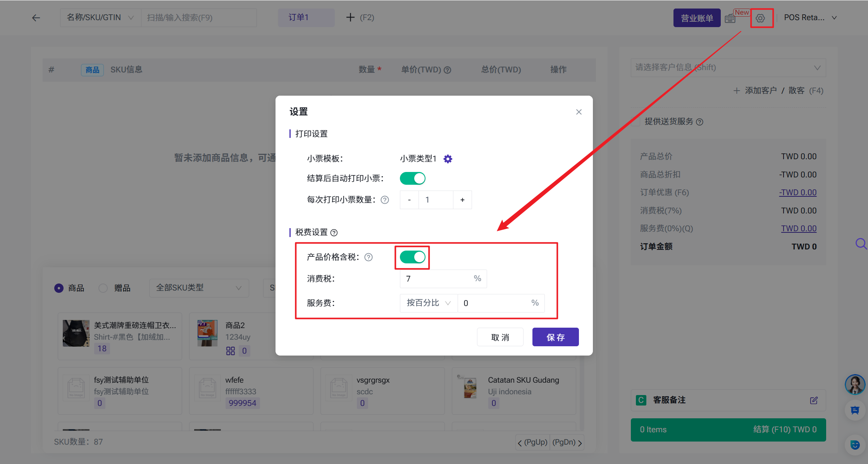
Task: Add new order tab with plus (F2)
Action: [x=350, y=18]
